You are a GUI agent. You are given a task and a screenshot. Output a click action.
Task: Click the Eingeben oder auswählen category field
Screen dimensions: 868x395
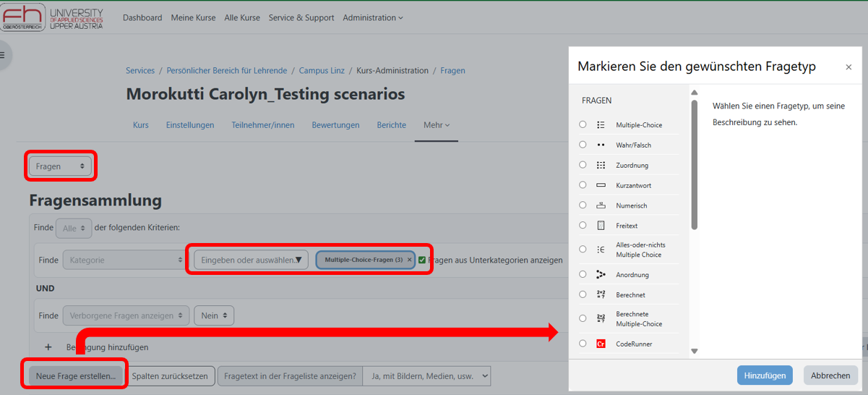coord(251,260)
